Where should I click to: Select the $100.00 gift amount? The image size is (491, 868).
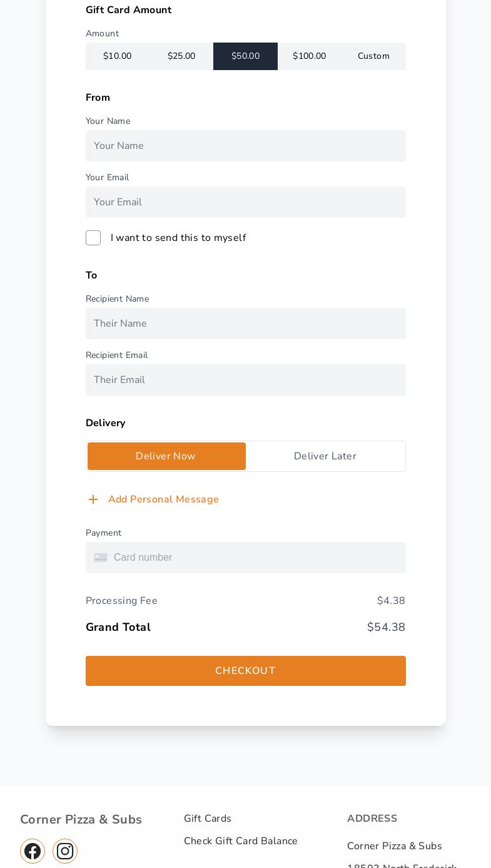pos(310,56)
